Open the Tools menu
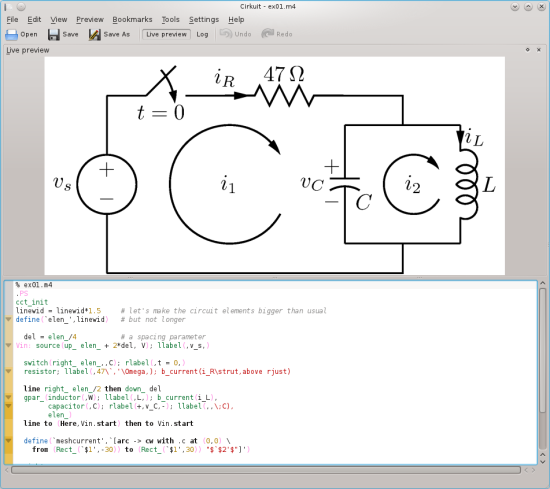Screen dimensions: 550x489 170,20
